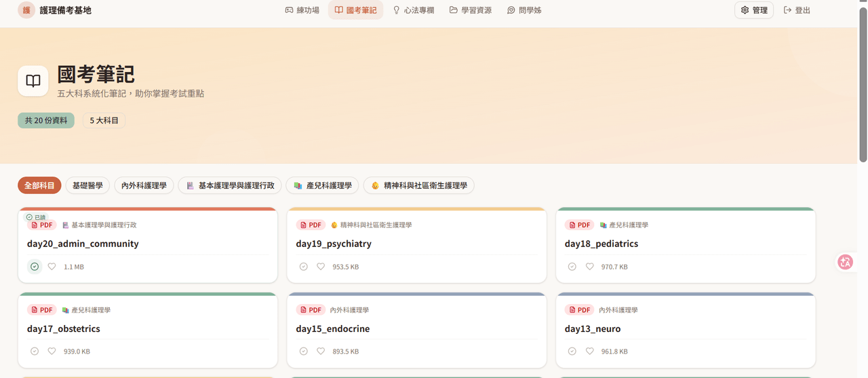Filter by 產兒科護理學

point(323,185)
